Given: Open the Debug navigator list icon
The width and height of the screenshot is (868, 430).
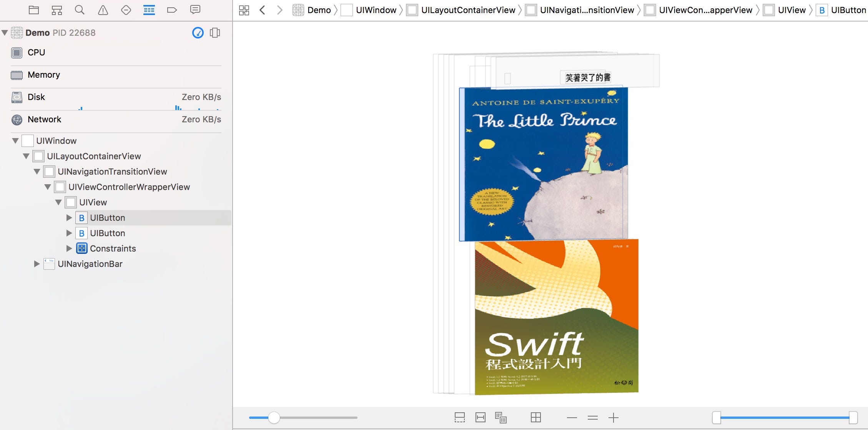Looking at the screenshot, I should pos(149,10).
